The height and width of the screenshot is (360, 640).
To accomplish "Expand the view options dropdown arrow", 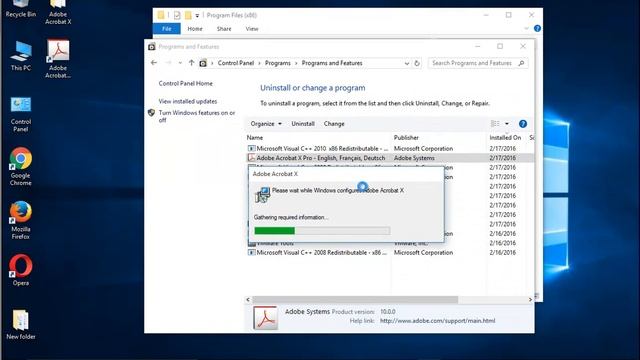I will (x=507, y=124).
